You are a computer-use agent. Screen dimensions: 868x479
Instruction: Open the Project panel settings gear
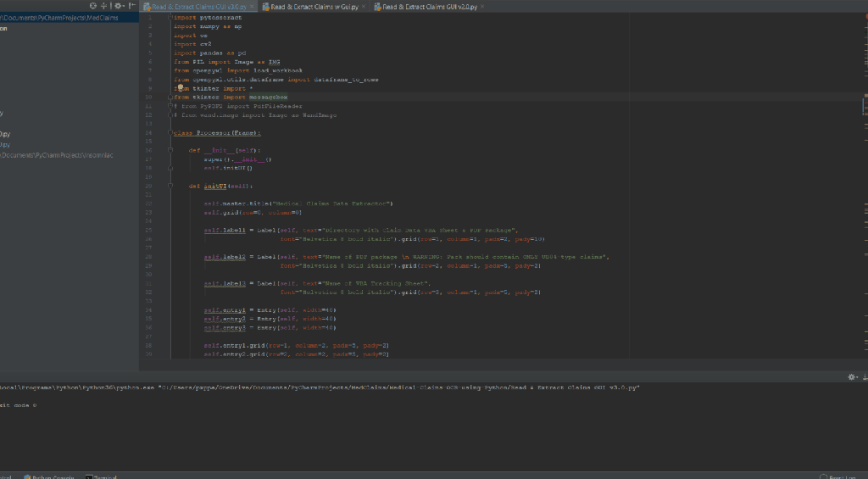coord(118,6)
